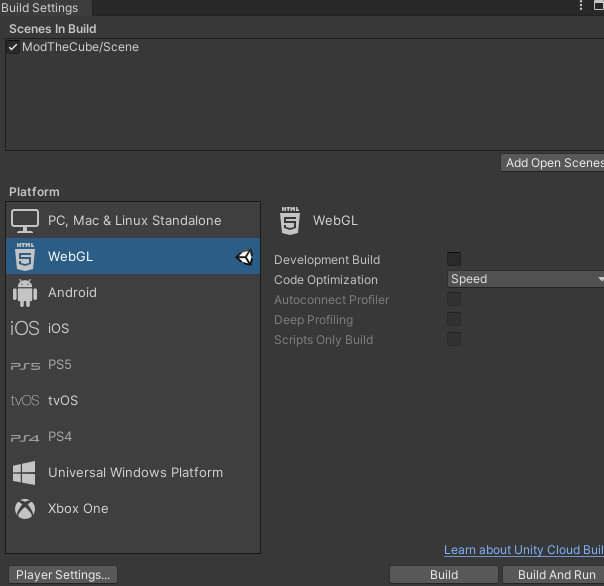Image resolution: width=604 pixels, height=586 pixels.
Task: Click the WebGL title in settings pane
Action: click(335, 221)
